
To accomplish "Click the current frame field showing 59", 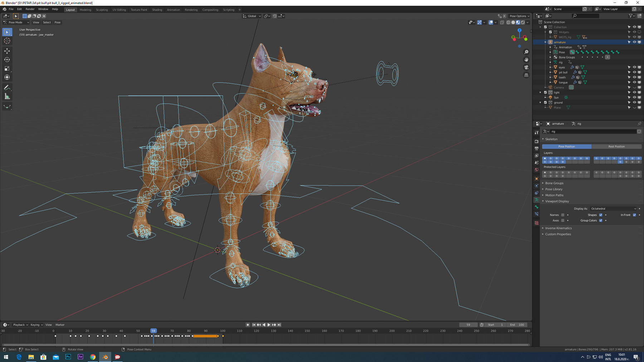I will pos(468,324).
